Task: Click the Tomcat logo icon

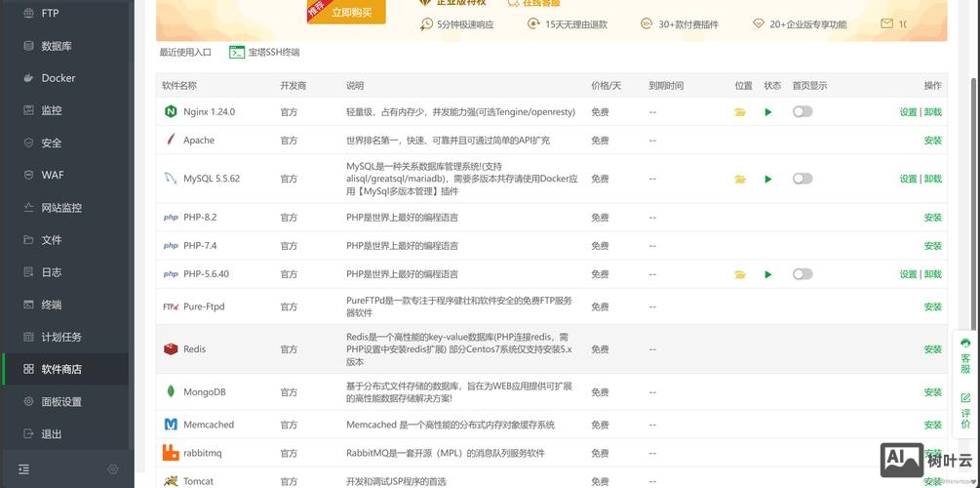Action: (170, 481)
